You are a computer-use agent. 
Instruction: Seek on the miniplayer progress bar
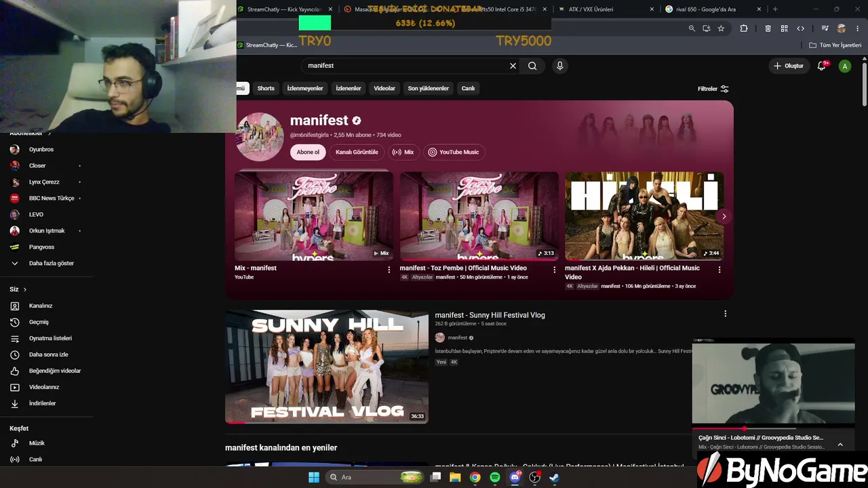773,428
